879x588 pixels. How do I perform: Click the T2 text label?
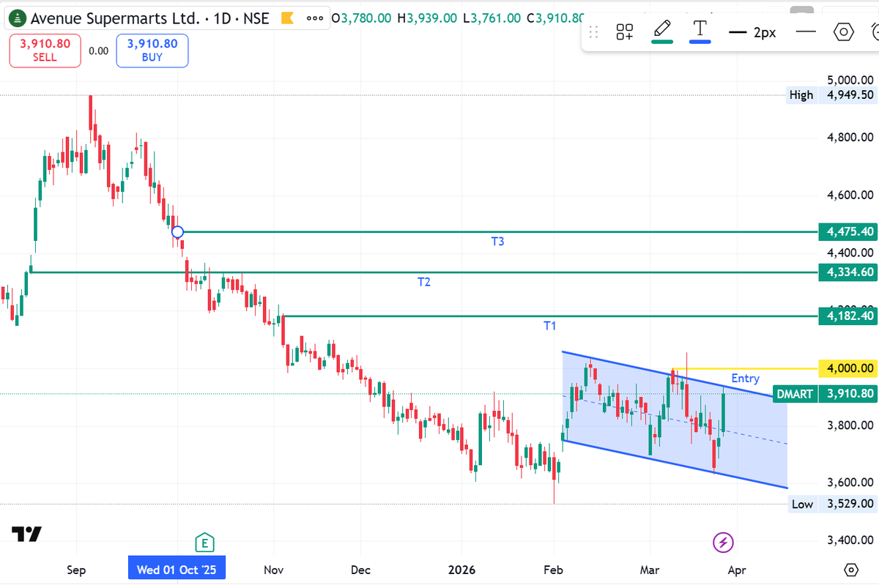point(424,282)
